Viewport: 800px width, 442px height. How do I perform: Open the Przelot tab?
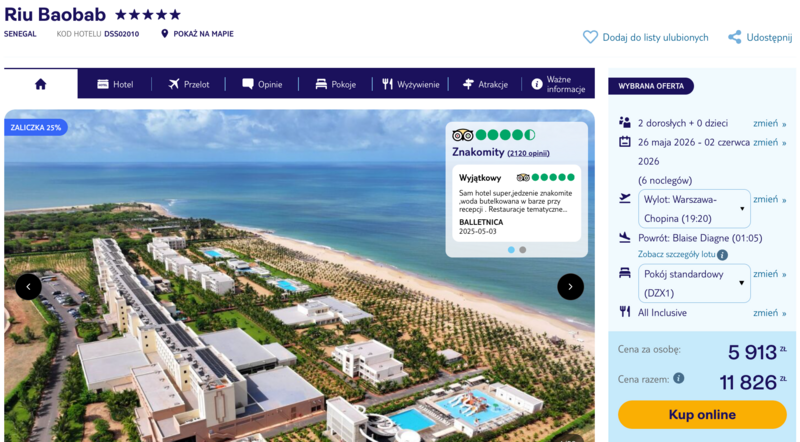tap(189, 84)
